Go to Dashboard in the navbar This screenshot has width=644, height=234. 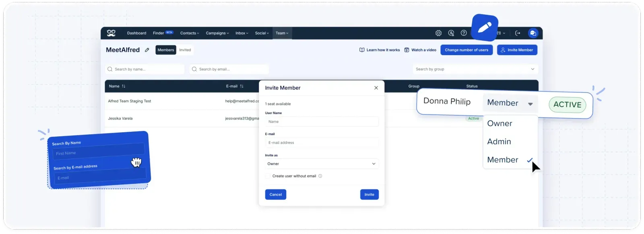(136, 33)
